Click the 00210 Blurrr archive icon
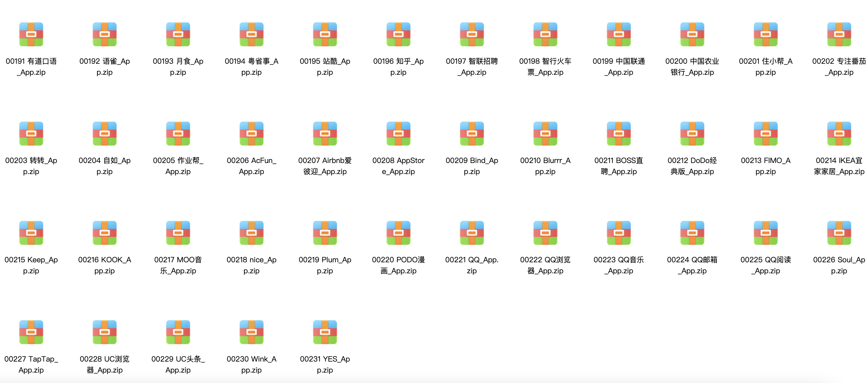 point(545,134)
